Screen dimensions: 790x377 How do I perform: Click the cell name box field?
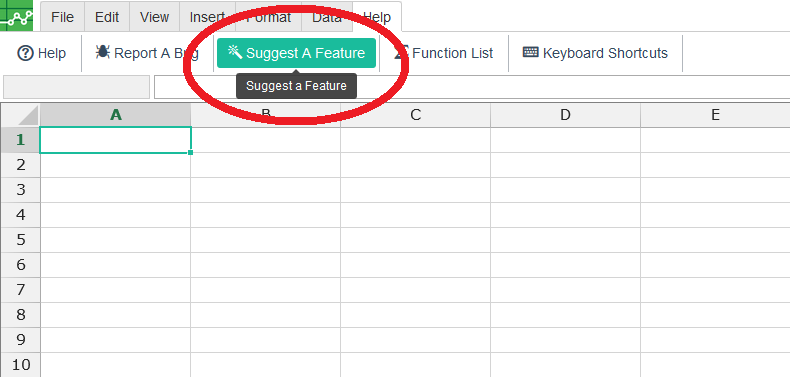click(77, 87)
